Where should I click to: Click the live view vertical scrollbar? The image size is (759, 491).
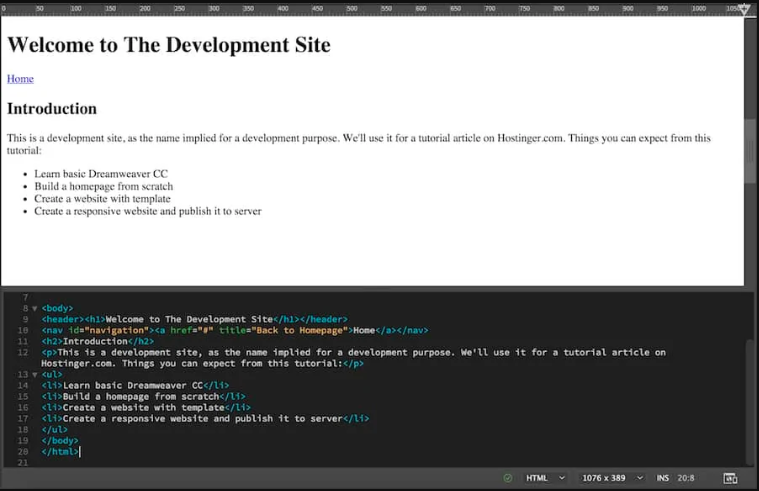(x=751, y=150)
